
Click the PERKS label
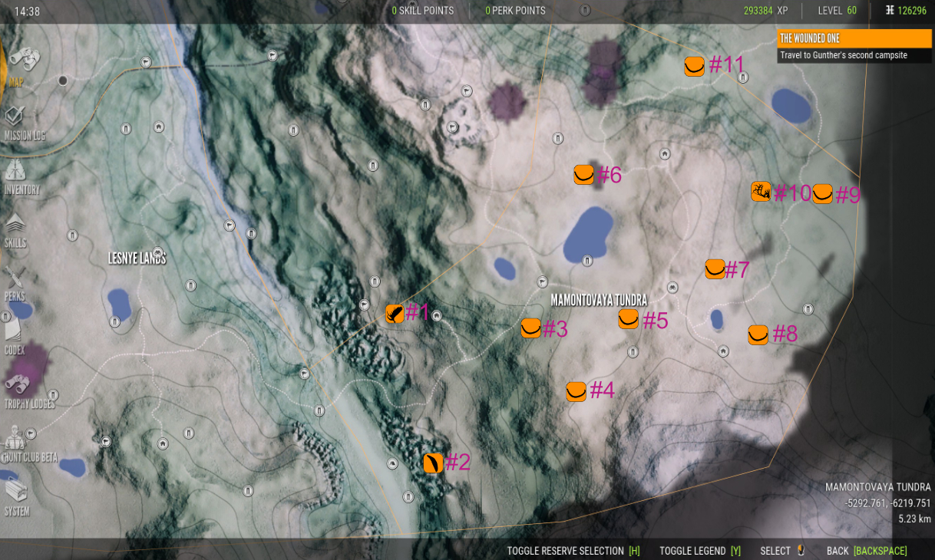pos(15,296)
